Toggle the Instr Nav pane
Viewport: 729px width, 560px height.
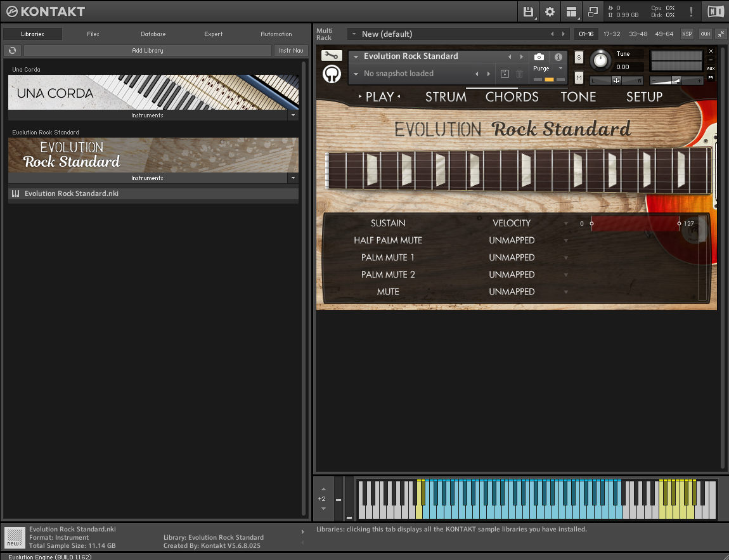(291, 50)
